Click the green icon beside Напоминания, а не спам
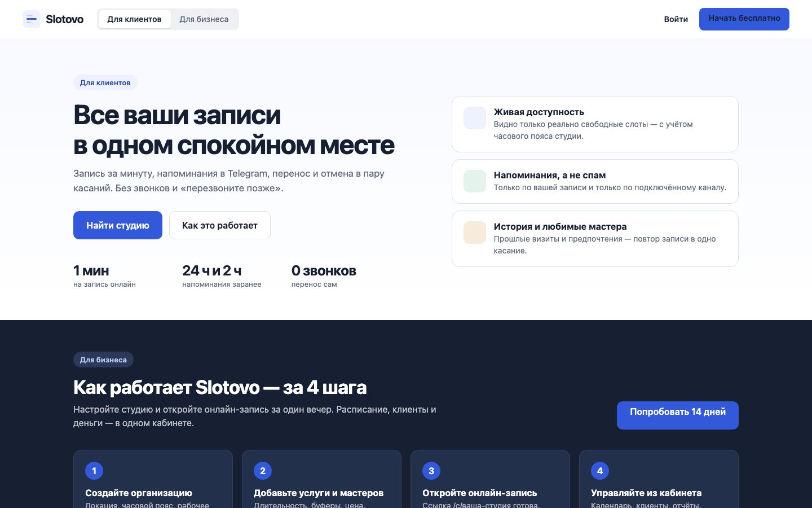 pos(475,181)
